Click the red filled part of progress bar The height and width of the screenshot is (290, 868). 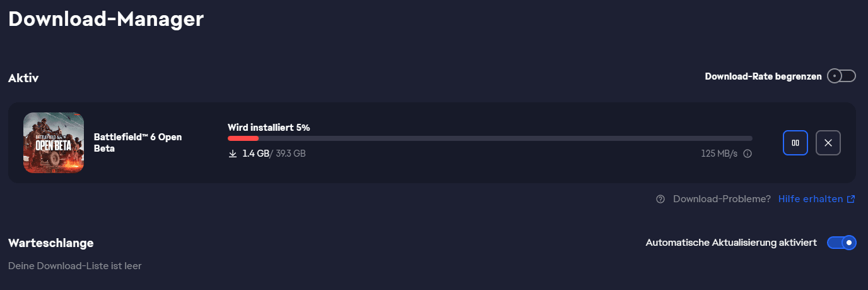click(243, 138)
